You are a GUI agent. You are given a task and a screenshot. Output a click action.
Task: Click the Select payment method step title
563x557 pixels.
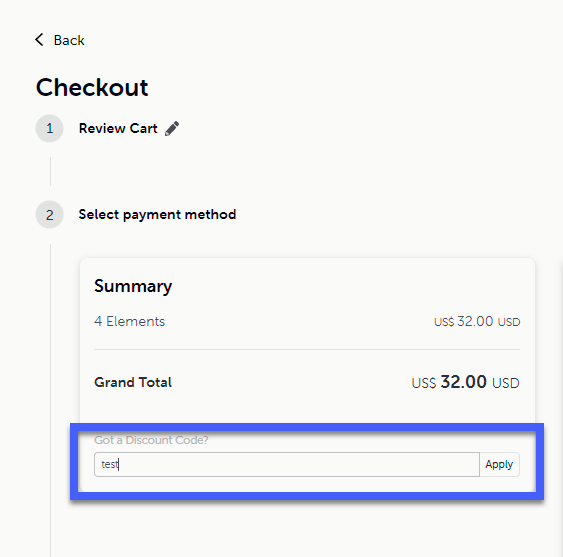(157, 215)
